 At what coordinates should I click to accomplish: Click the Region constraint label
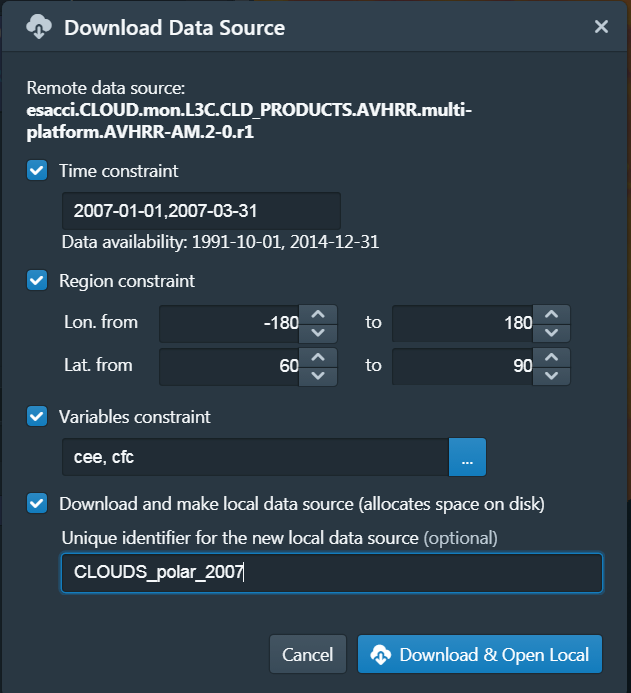pos(127,281)
